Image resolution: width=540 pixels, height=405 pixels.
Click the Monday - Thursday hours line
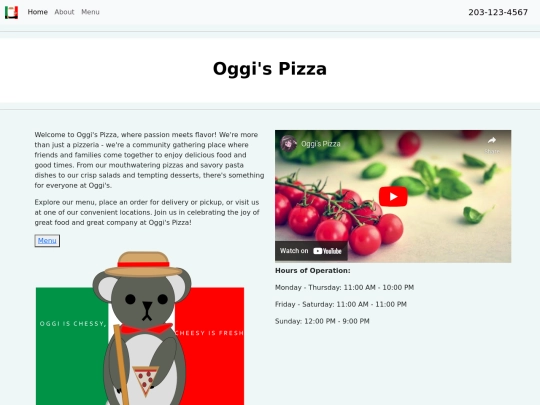click(344, 288)
